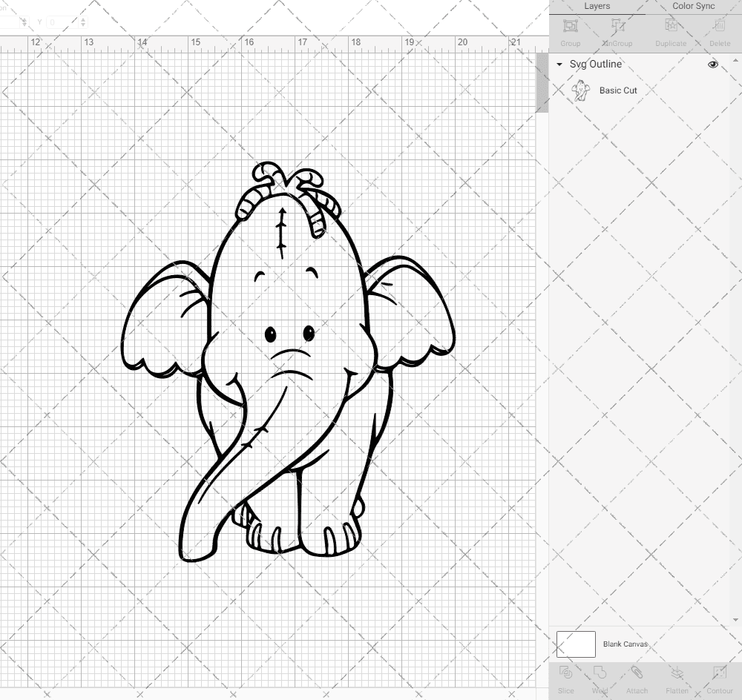Click the Blank Canvas label
Screen dimensions: 742x700
point(626,644)
